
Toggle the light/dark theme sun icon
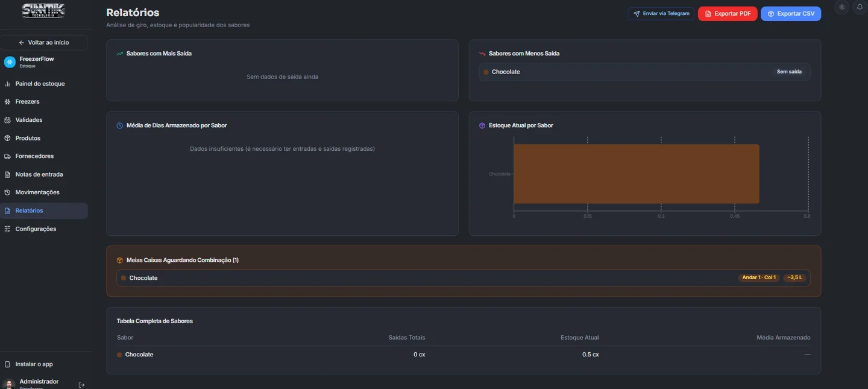point(842,7)
